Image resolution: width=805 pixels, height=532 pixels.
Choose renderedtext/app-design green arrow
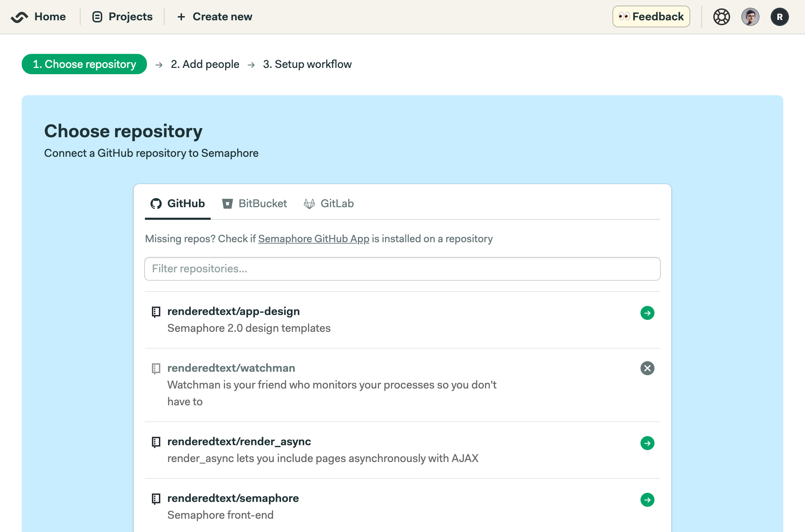(647, 313)
